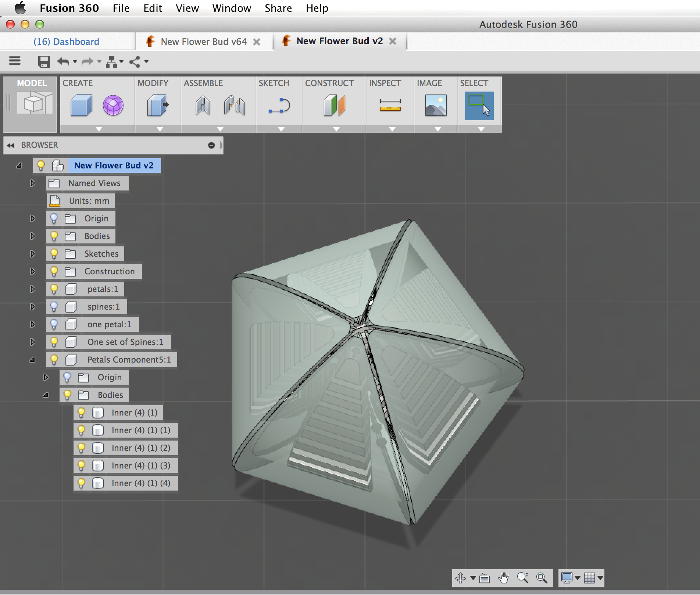Viewport: 700px width, 595px height.
Task: Show the spines:1 component via lightbulb
Action: 54,306
